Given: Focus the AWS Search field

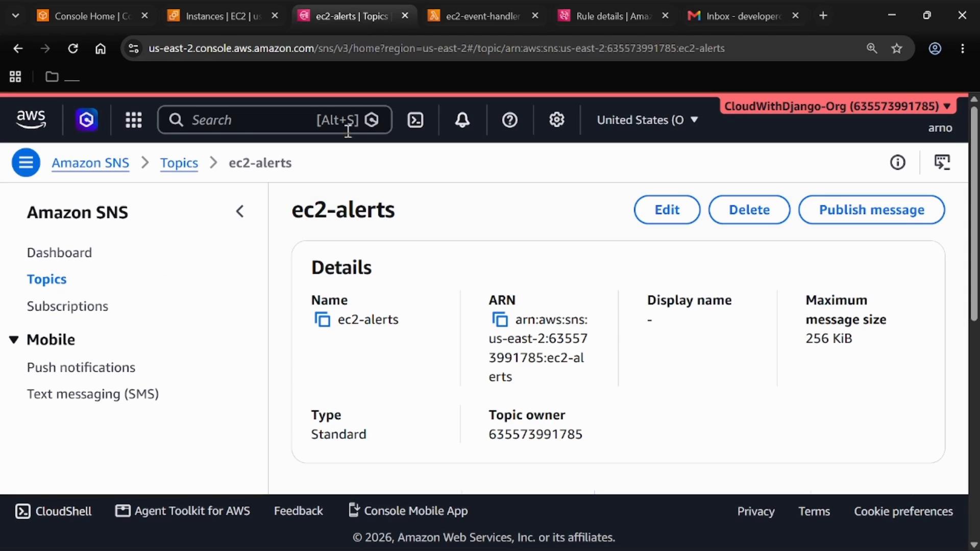Looking at the screenshot, I should pos(275,120).
